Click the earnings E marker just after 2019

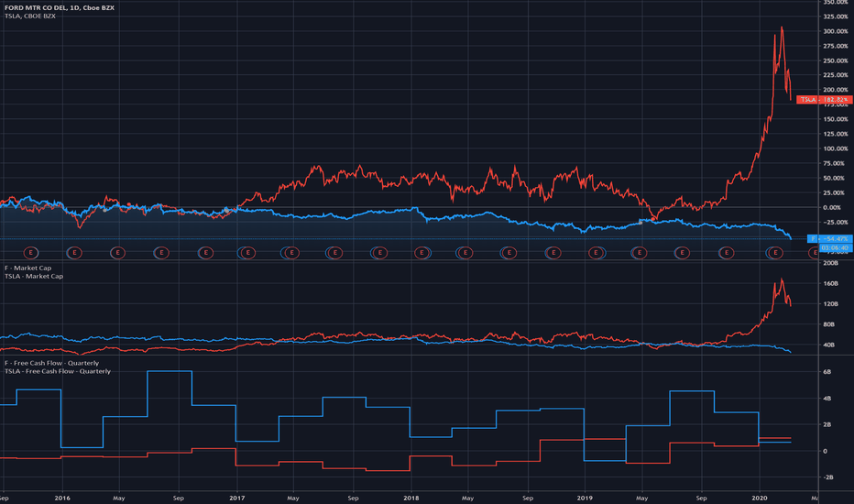(597, 253)
